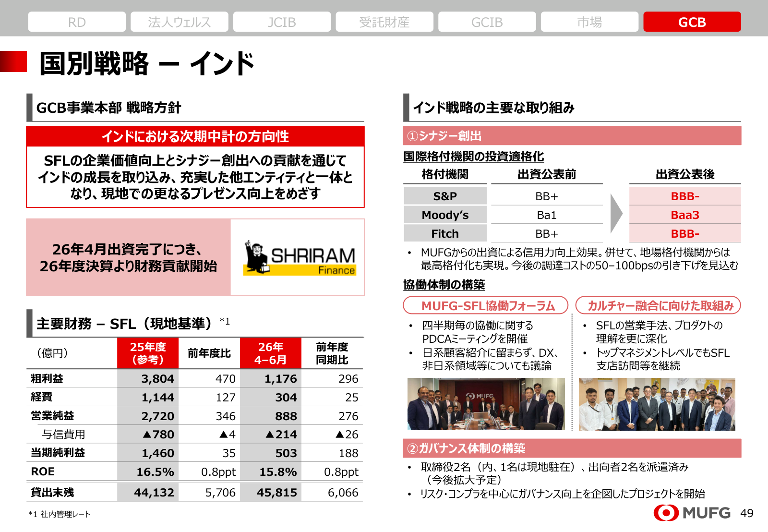
Task: Click the 16.5% ROE value
Action: 155,472
